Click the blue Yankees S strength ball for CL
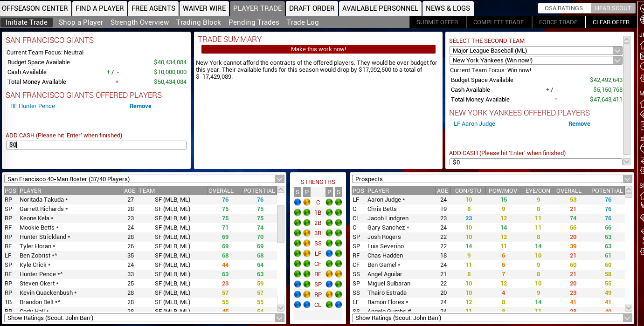The image size is (644, 326). (x=339, y=305)
